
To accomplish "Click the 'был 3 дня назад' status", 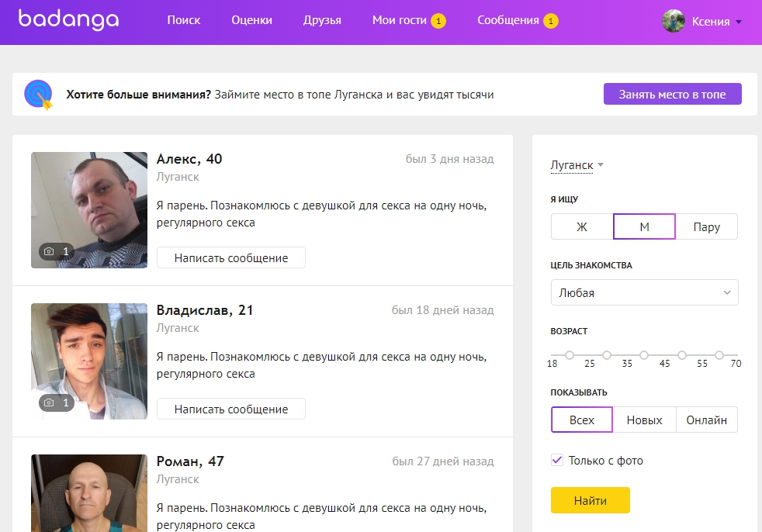I will [449, 159].
